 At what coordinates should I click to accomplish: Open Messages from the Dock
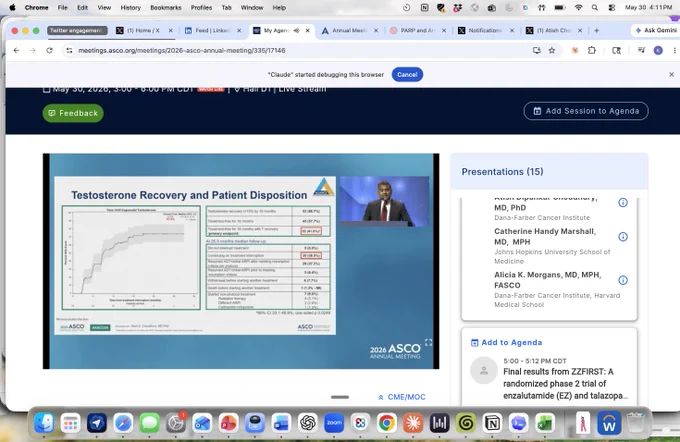coord(149,422)
